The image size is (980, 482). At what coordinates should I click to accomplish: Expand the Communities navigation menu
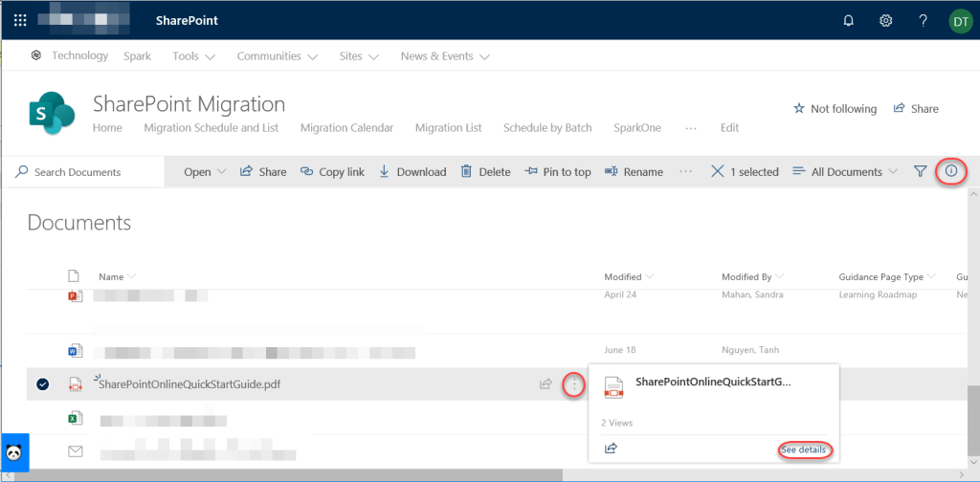pos(277,56)
